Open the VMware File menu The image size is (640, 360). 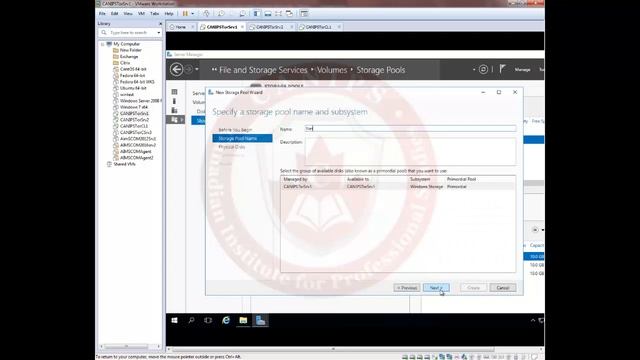(x=102, y=13)
